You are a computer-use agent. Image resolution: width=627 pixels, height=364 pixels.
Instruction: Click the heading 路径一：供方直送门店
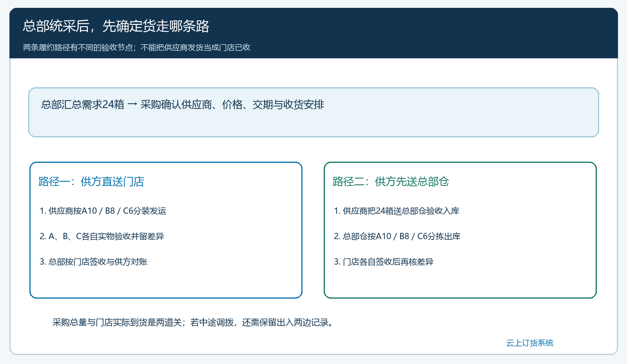[x=91, y=182]
